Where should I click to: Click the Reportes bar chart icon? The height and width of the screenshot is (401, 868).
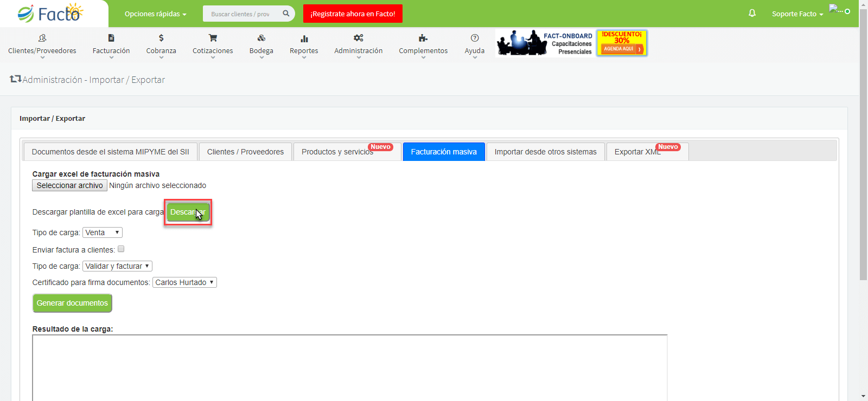[x=304, y=38]
